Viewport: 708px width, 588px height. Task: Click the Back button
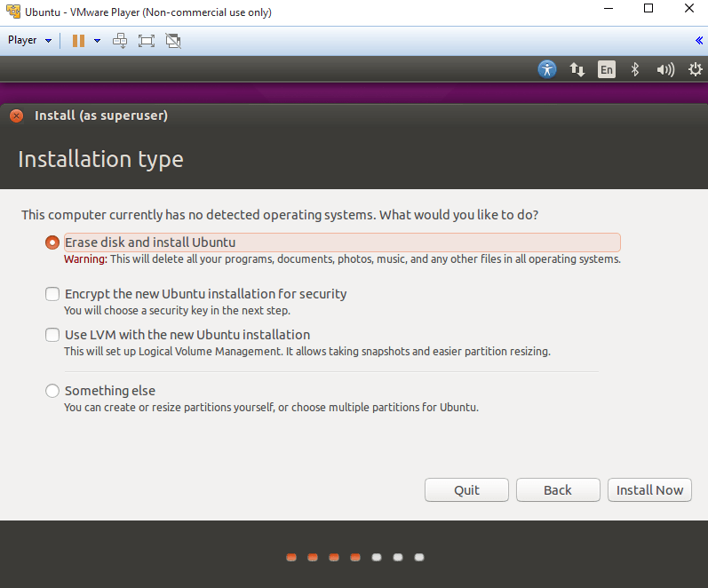(557, 490)
